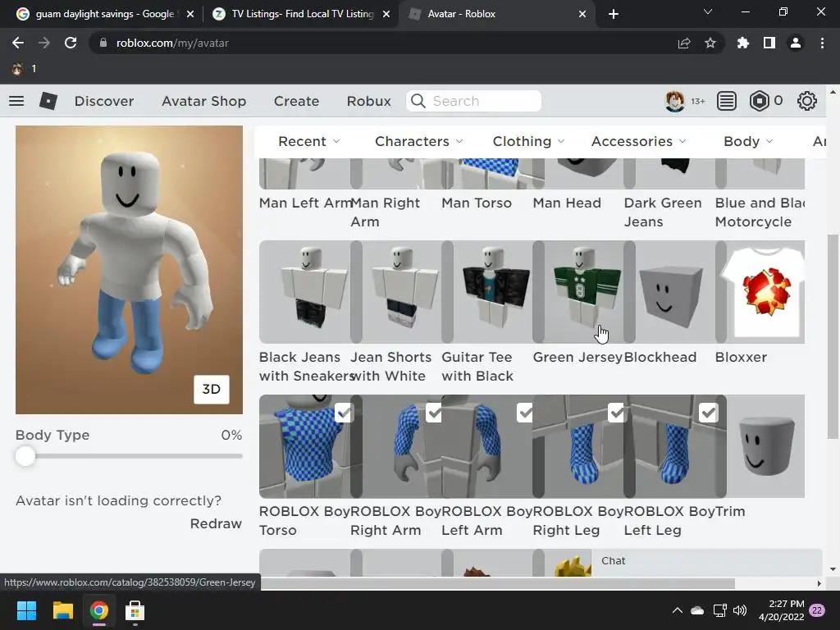840x630 pixels.
Task: Uncheck ROBLOX Boy Right Arm checkmark
Action: (435, 413)
